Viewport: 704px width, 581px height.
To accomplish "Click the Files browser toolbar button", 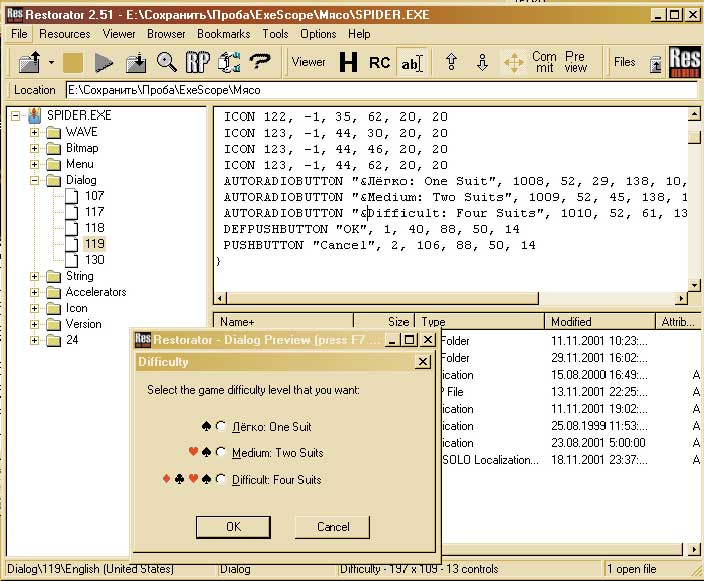I will pos(625,62).
